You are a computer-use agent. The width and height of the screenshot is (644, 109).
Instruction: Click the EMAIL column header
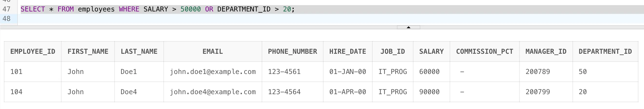click(213, 52)
